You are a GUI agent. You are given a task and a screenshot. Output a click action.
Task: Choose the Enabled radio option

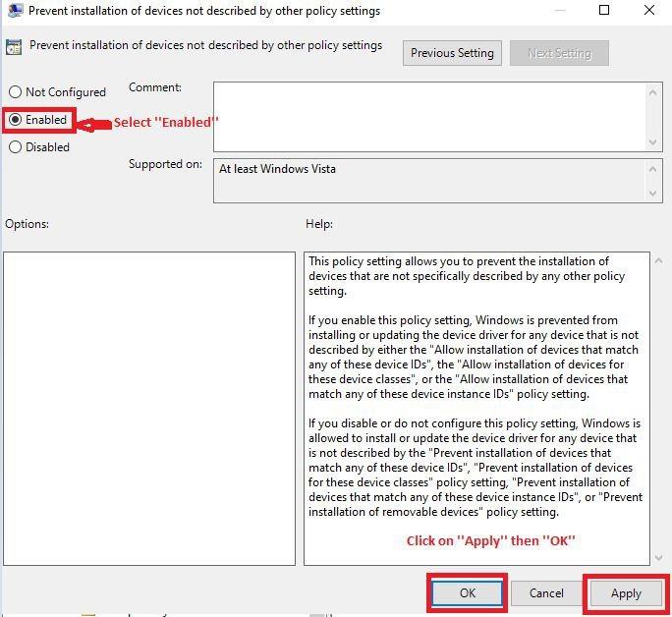coord(16,120)
